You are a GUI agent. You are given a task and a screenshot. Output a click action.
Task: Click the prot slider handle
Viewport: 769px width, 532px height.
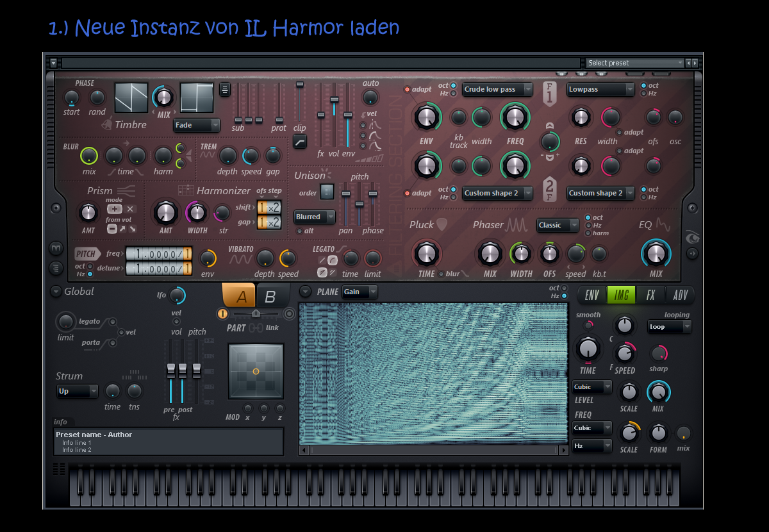pyautogui.click(x=279, y=120)
